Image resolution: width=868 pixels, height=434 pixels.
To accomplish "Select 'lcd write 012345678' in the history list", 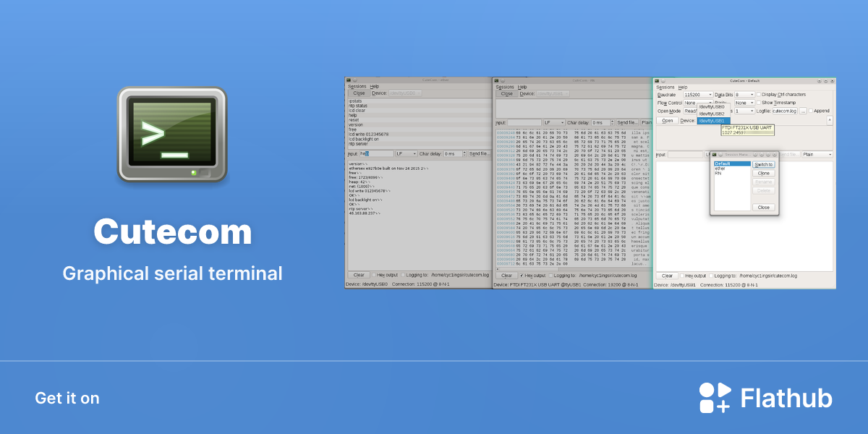I will click(418, 135).
